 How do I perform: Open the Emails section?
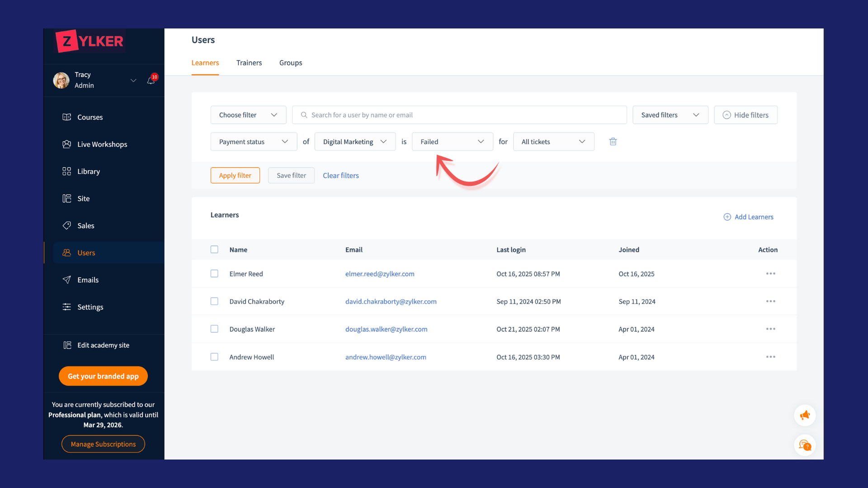(x=88, y=280)
